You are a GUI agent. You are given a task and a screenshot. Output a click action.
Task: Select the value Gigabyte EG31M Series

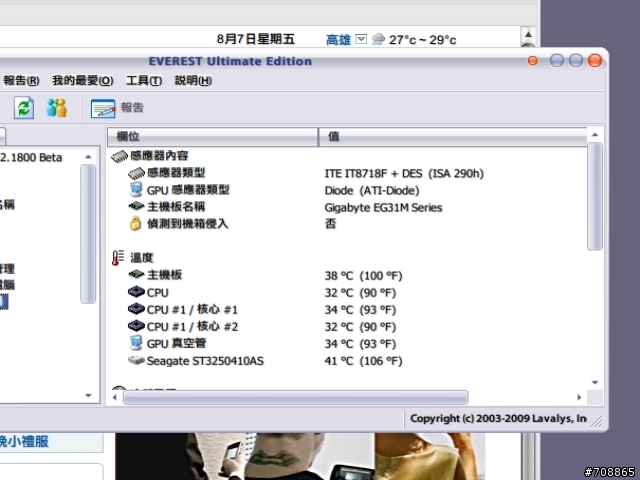pos(383,208)
